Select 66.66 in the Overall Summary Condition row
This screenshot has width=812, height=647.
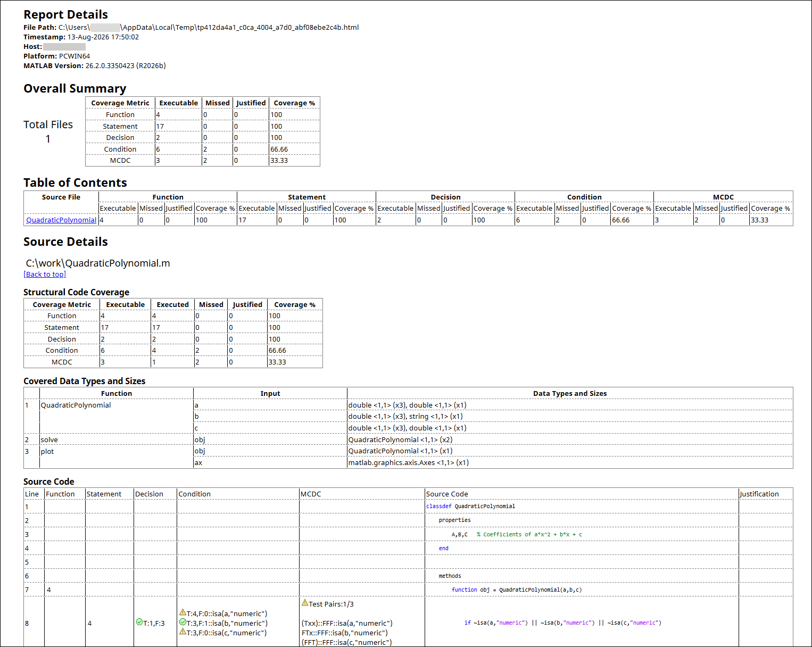pyautogui.click(x=279, y=150)
